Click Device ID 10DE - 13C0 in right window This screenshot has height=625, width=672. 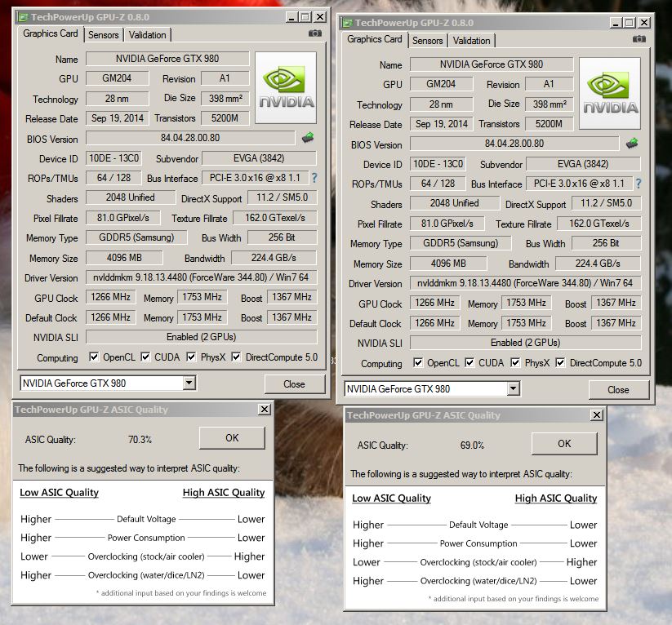(x=438, y=164)
